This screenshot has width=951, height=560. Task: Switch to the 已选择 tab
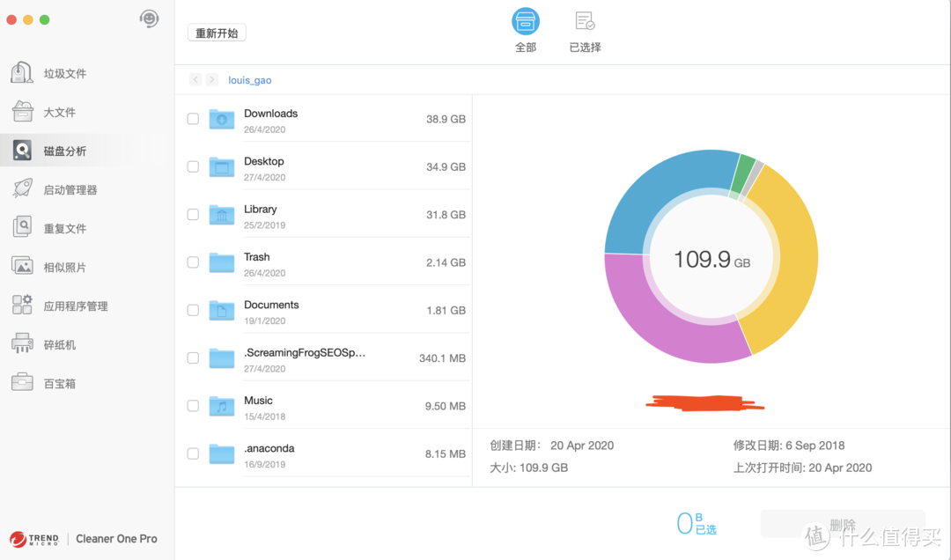585,31
